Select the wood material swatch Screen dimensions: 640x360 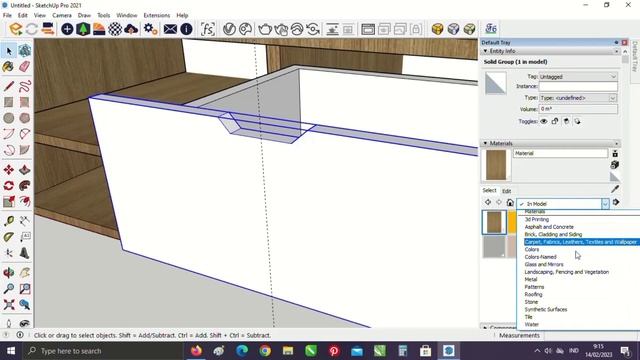click(494, 222)
